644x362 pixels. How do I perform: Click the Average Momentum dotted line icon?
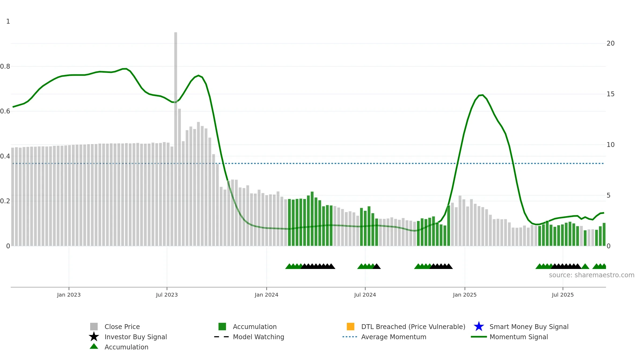click(350, 337)
